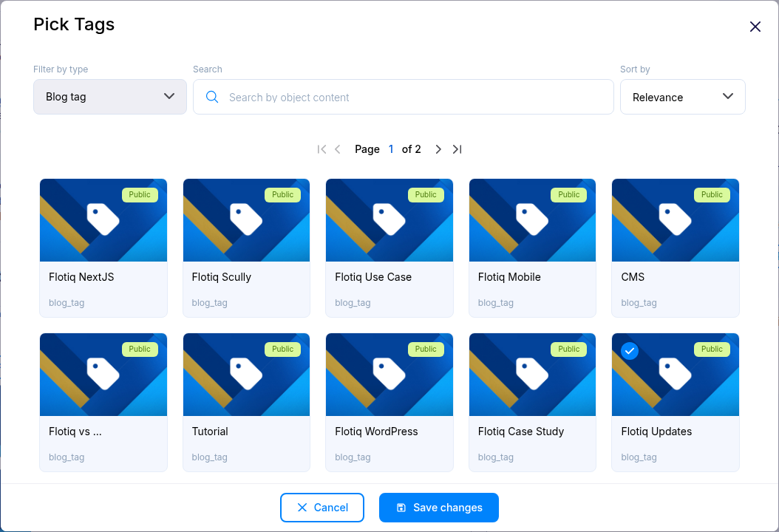Click the Public badge on Flotiq NextJS

(140, 195)
